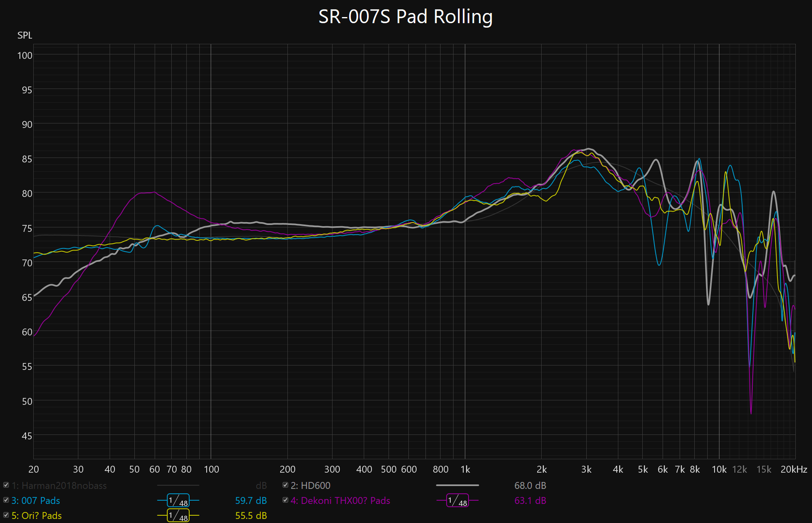The width and height of the screenshot is (812, 523).
Task: Click the gray HD600 line sample swatch
Action: pyautogui.click(x=457, y=485)
